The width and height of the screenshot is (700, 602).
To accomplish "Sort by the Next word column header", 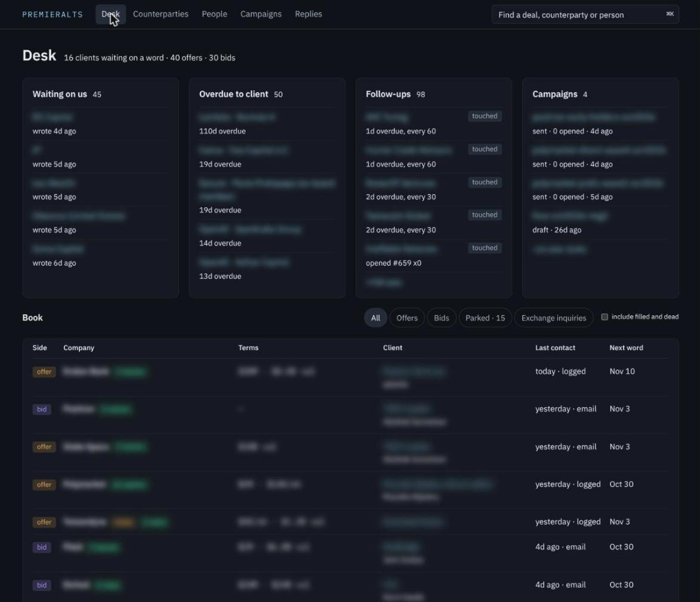I will (626, 348).
